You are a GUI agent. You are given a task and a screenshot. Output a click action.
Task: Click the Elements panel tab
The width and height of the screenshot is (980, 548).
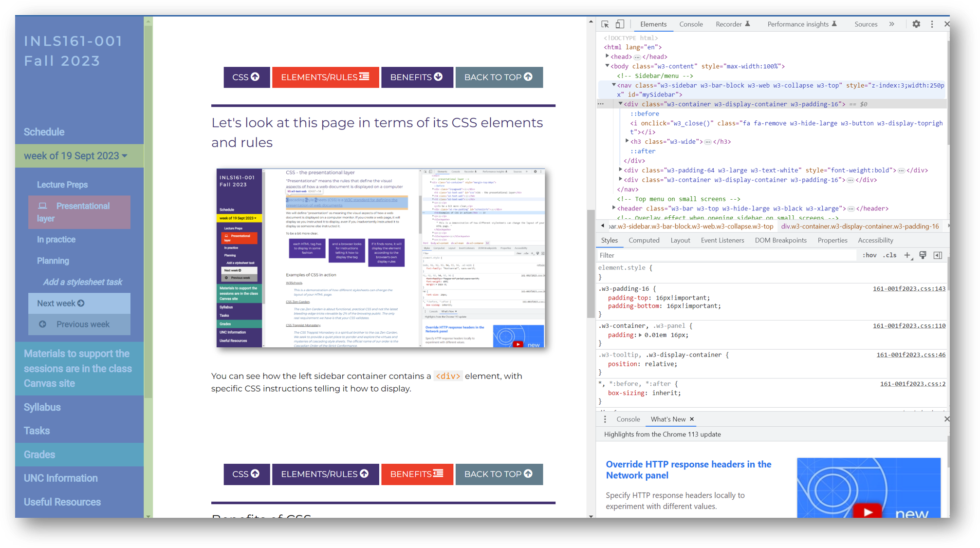(652, 23)
